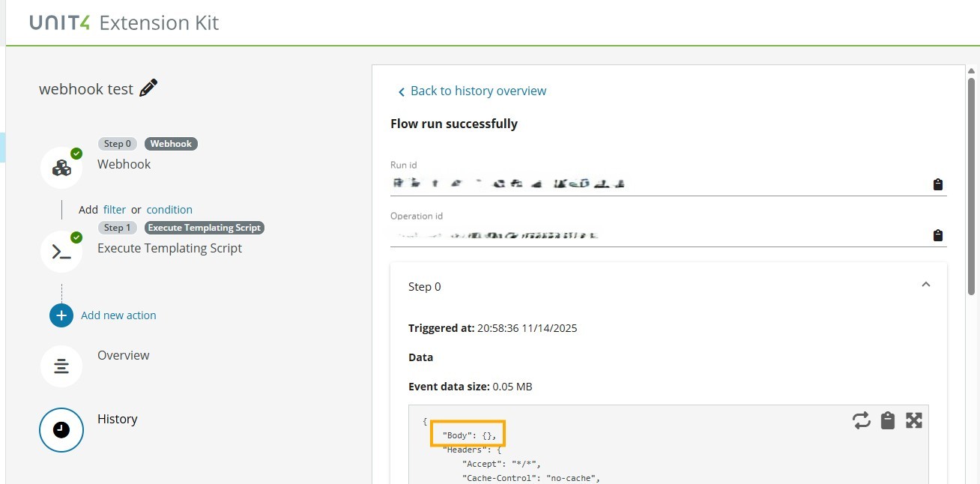
Task: Click the History clock icon
Action: [x=61, y=430]
